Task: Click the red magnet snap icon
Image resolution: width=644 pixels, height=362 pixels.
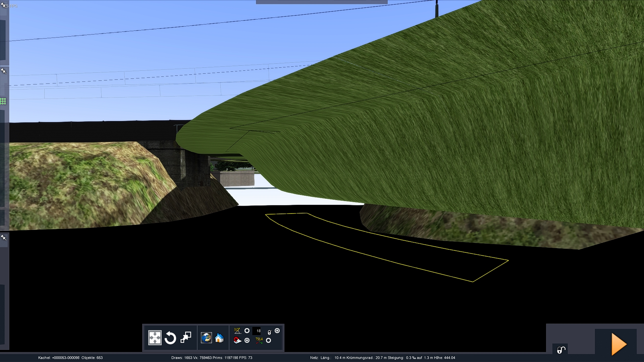Action: click(x=237, y=341)
